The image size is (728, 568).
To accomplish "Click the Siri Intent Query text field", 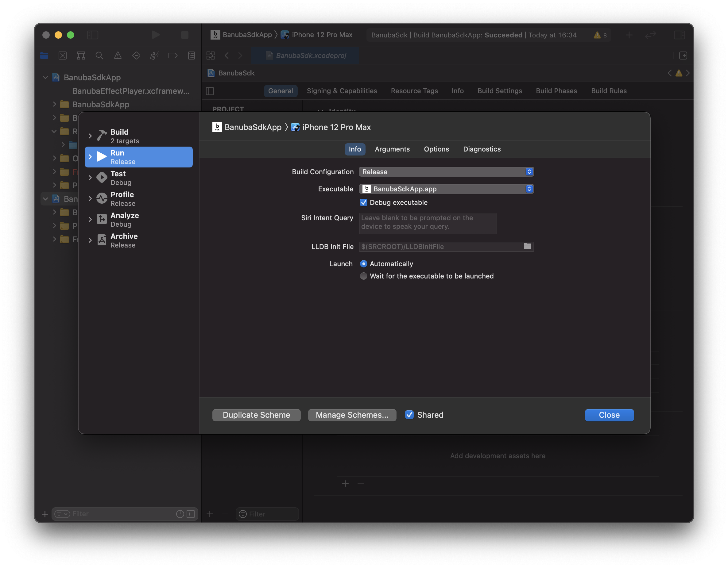I will (x=428, y=223).
